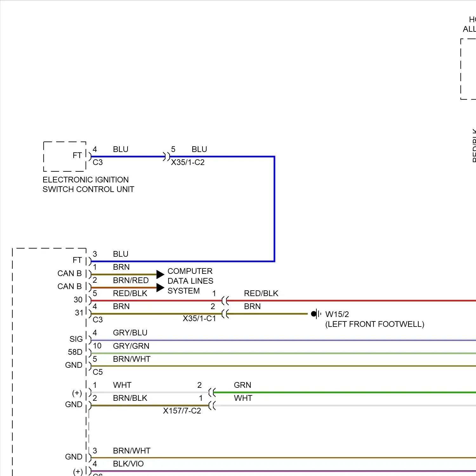This screenshot has height=476, width=476.
Task: Click the thick blue wire's vertical segment
Action: pyautogui.click(x=274, y=209)
